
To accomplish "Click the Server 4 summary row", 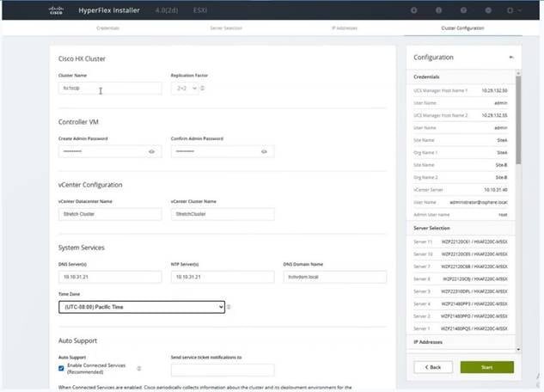I will (x=461, y=304).
